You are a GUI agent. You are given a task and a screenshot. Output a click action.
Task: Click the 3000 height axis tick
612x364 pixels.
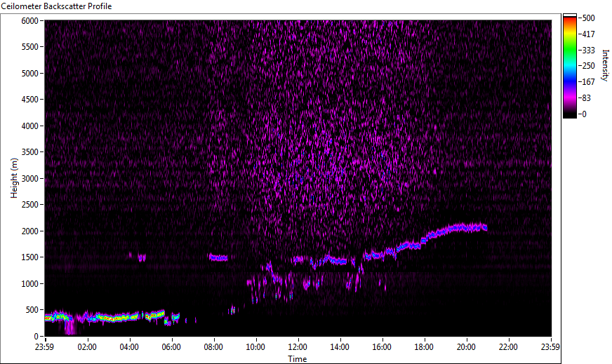pyautogui.click(x=30, y=179)
